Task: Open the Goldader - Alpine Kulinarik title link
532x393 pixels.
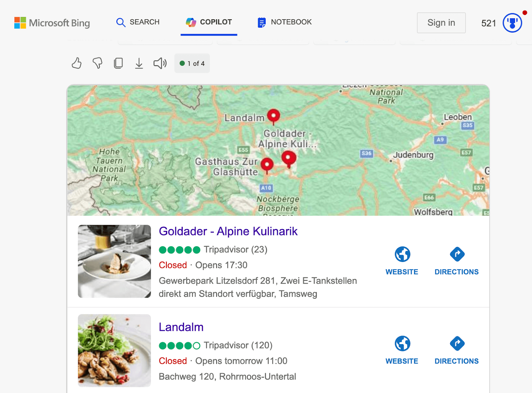Action: [228, 231]
